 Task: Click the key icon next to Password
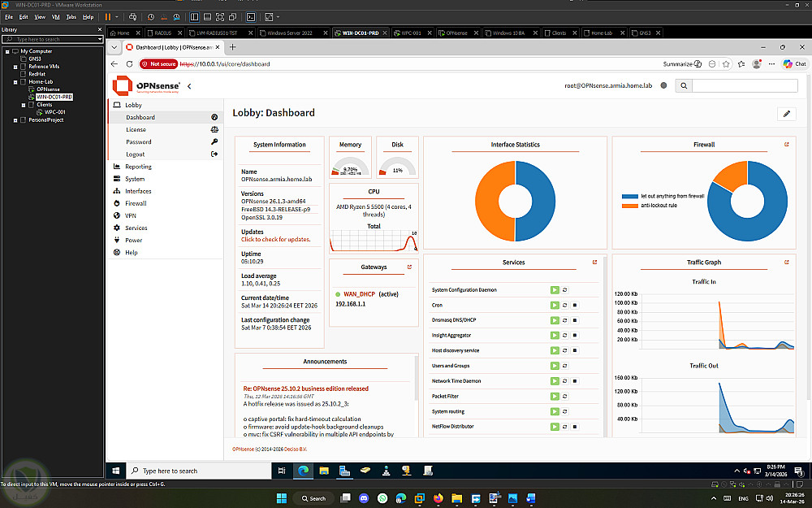click(x=214, y=141)
